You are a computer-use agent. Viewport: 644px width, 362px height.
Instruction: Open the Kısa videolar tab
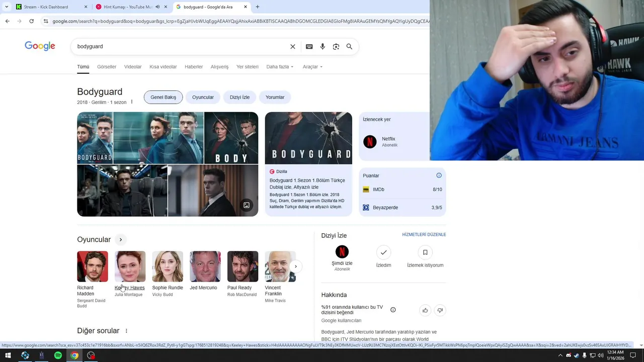point(163,67)
